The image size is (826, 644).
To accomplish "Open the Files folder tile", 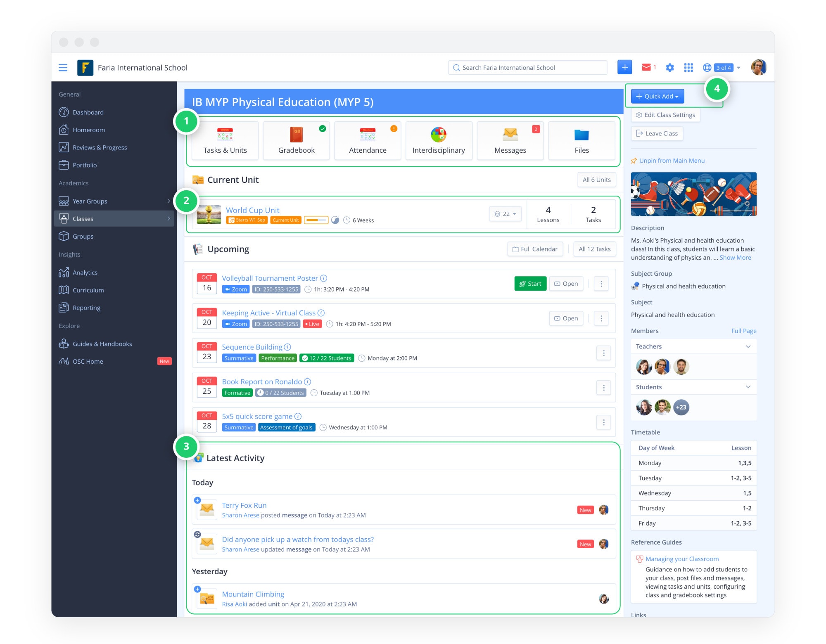I will tap(582, 140).
